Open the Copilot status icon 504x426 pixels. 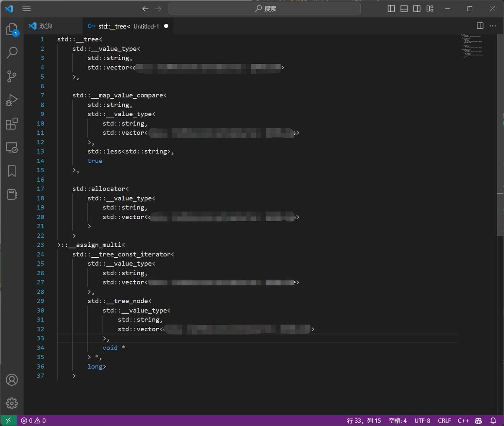point(478,421)
